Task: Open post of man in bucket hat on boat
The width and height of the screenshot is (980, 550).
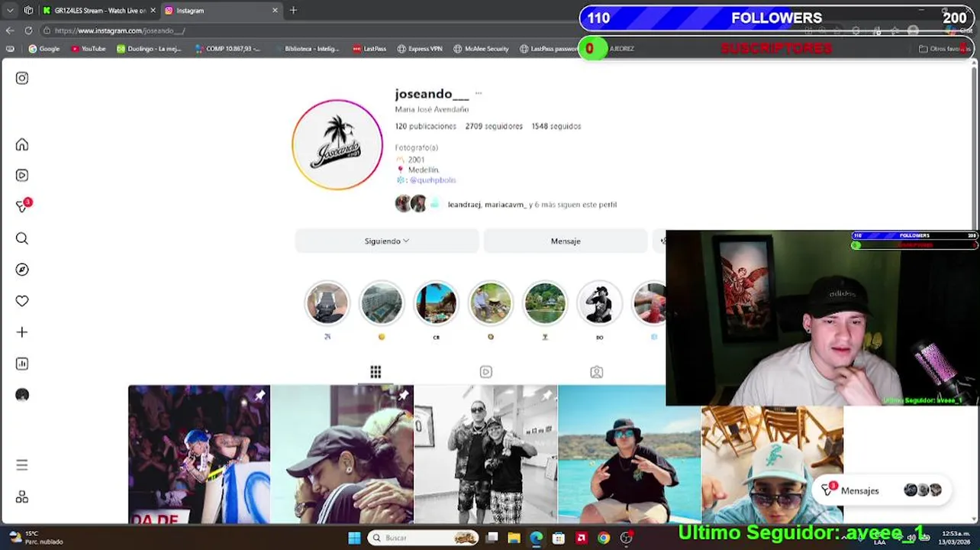Action: pos(629,455)
